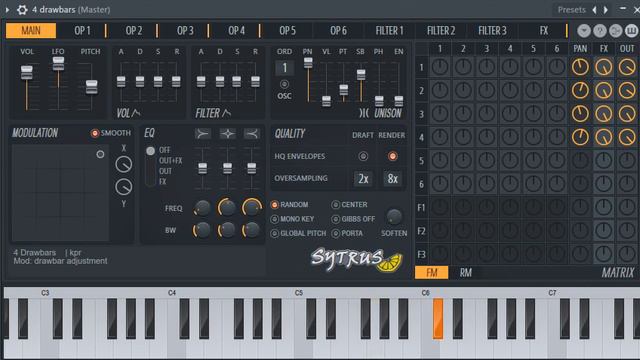Toggle the keyboard display button
The height and width of the screenshot is (360, 640).
pos(631,31)
